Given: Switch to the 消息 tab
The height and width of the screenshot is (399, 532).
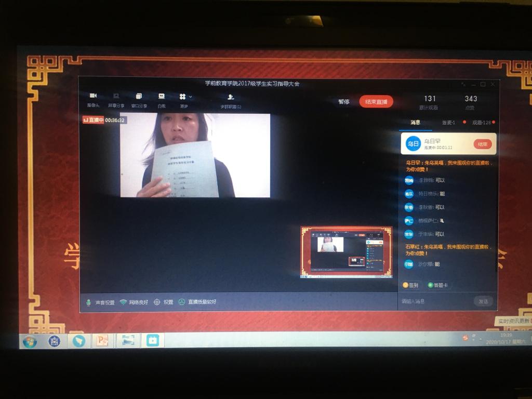Looking at the screenshot, I should 415,123.
